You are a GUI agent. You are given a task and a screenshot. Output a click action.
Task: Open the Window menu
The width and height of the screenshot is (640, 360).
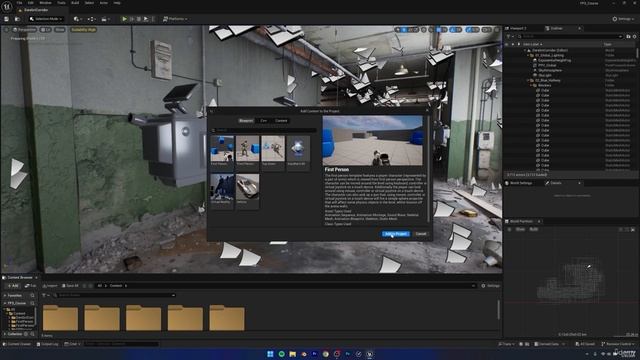tap(45, 3)
